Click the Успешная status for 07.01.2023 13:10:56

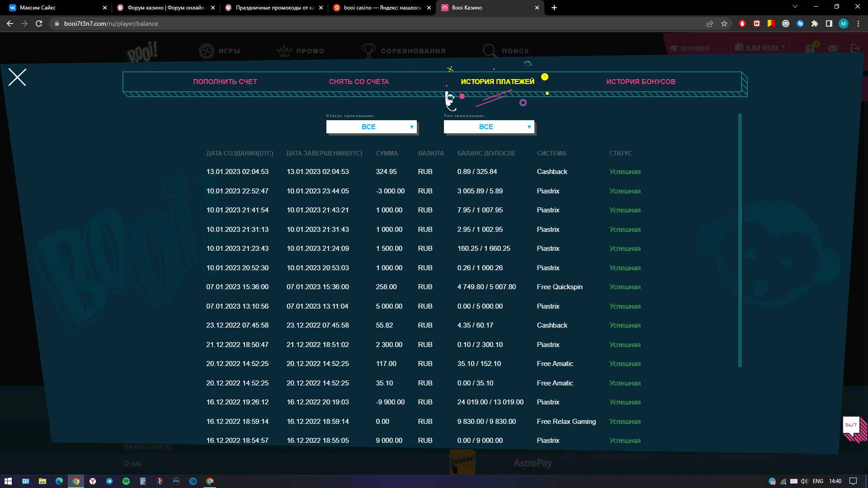pos(625,306)
